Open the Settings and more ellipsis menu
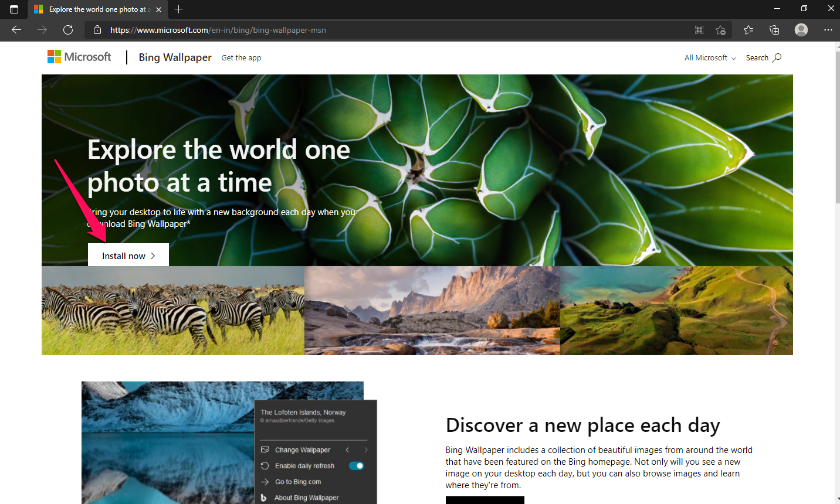 (828, 30)
